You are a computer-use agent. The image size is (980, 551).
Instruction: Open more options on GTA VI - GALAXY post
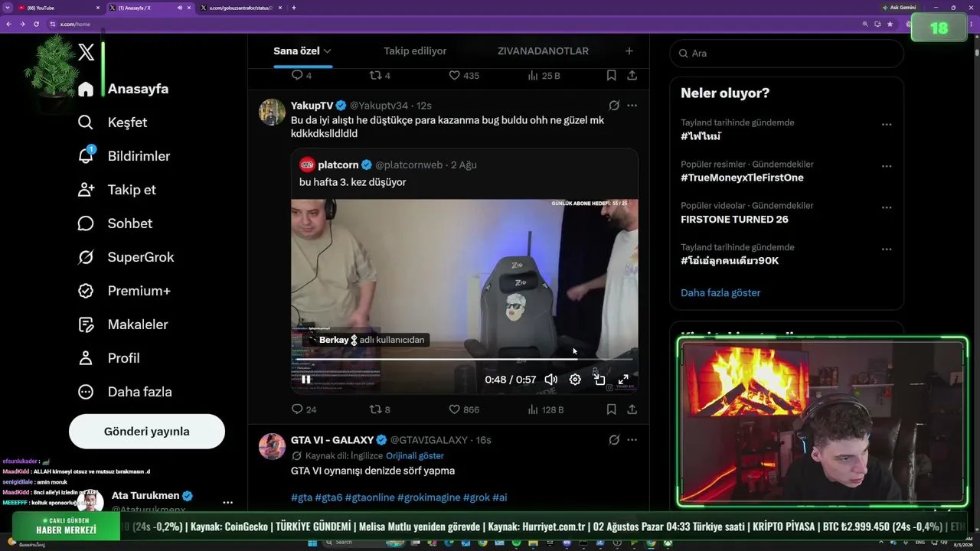[632, 440]
